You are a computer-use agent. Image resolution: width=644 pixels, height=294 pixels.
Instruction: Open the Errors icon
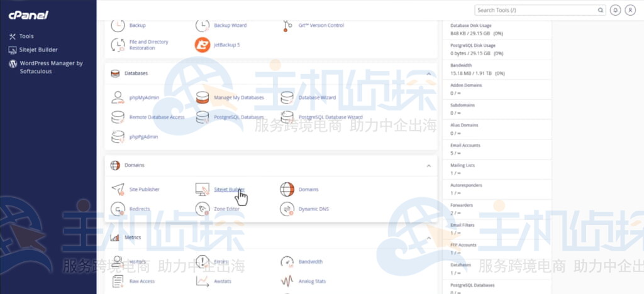[202, 261]
